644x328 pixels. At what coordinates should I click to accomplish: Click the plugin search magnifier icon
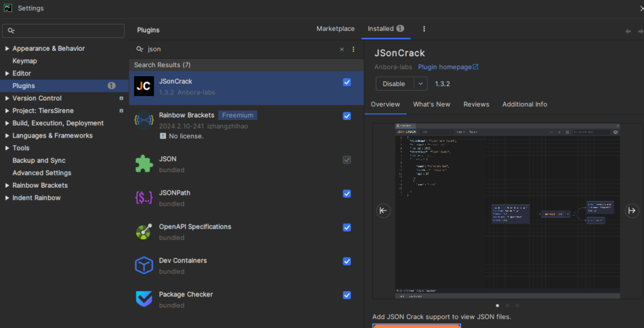tap(140, 49)
